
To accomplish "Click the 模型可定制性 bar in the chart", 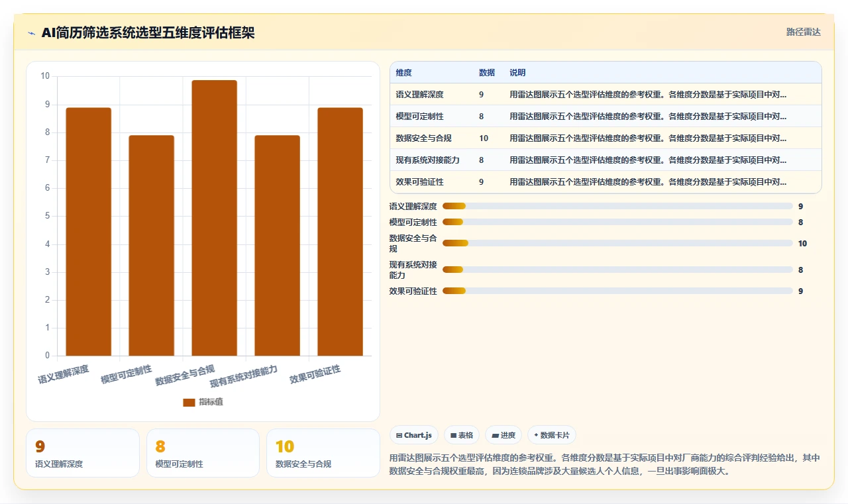I will coord(151,246).
